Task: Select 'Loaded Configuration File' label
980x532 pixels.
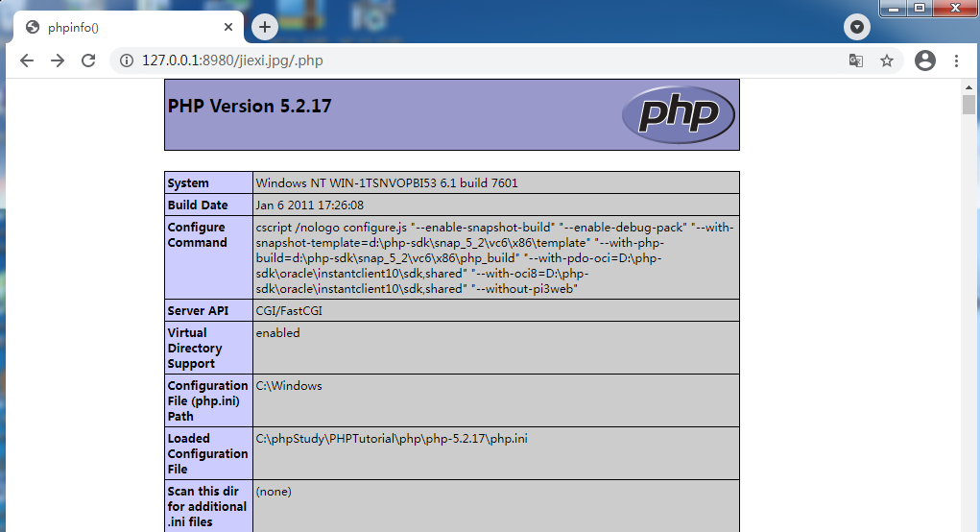Action: tap(207, 454)
